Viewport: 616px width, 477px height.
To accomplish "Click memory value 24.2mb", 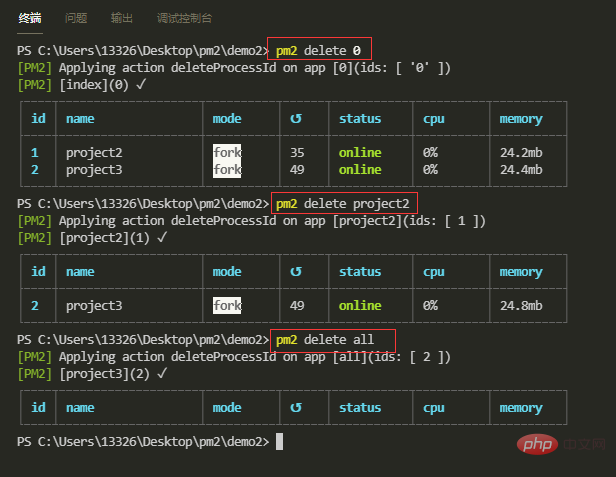I will [x=521, y=152].
